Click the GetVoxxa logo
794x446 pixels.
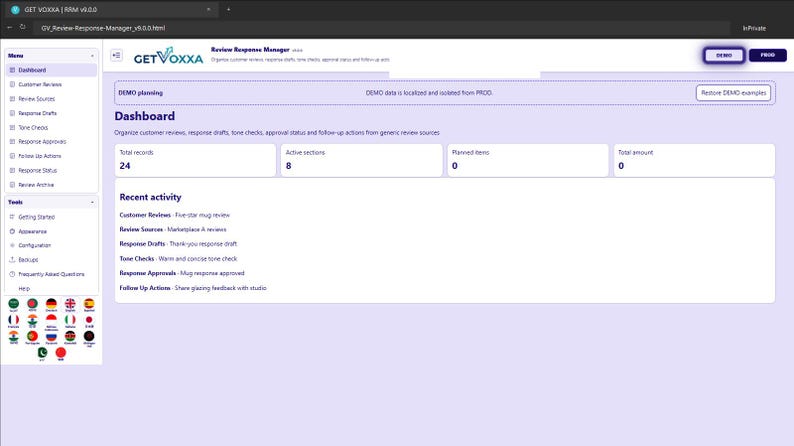coord(168,56)
